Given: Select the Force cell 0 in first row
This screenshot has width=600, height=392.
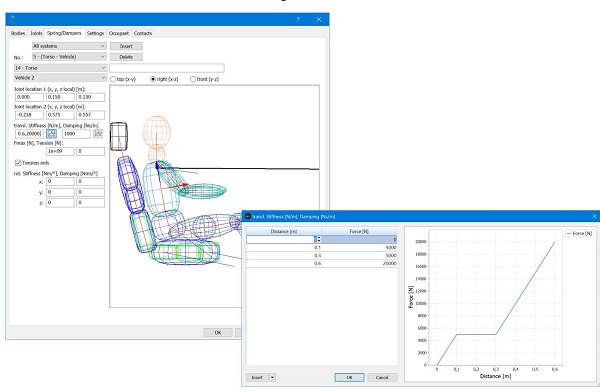Looking at the screenshot, I should 359,239.
